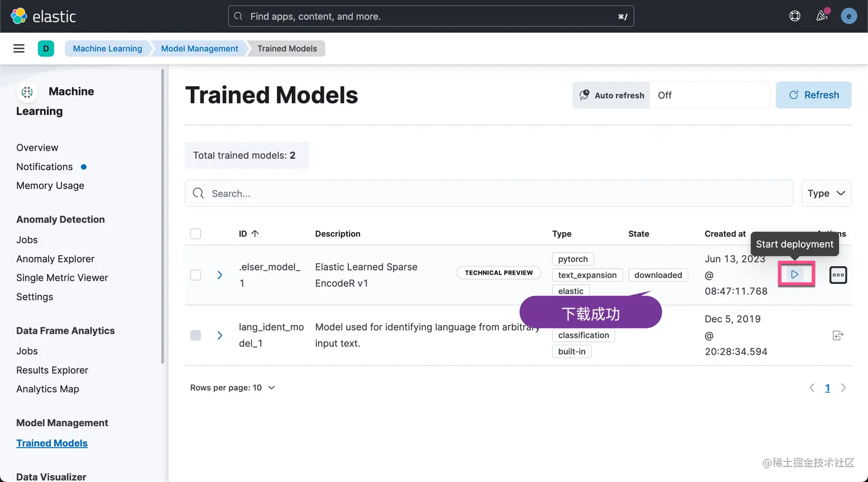Click the Trained Models breadcrumb
The height and width of the screenshot is (482, 868).
point(287,48)
